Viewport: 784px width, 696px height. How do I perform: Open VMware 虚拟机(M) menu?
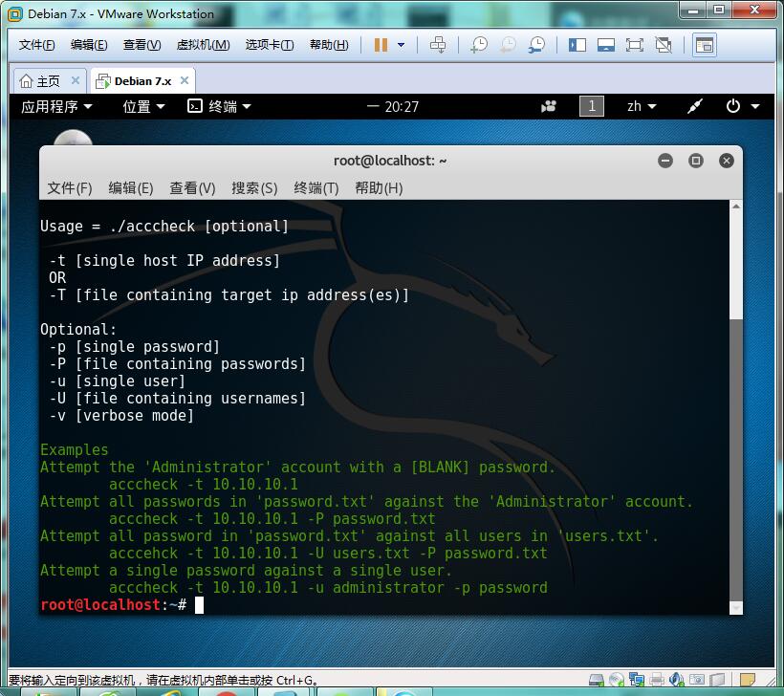tap(203, 45)
